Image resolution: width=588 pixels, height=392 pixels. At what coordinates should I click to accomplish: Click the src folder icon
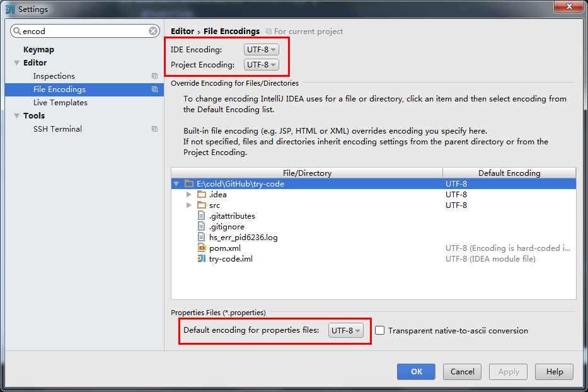(x=202, y=205)
